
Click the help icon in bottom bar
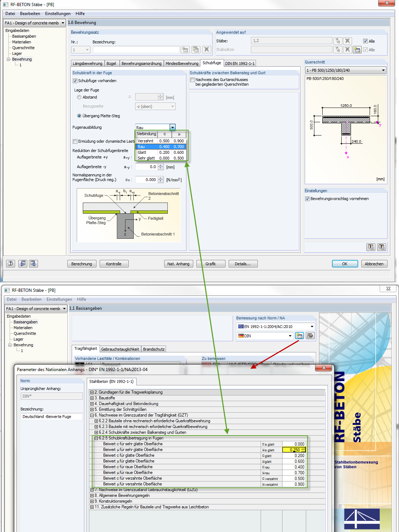11,263
